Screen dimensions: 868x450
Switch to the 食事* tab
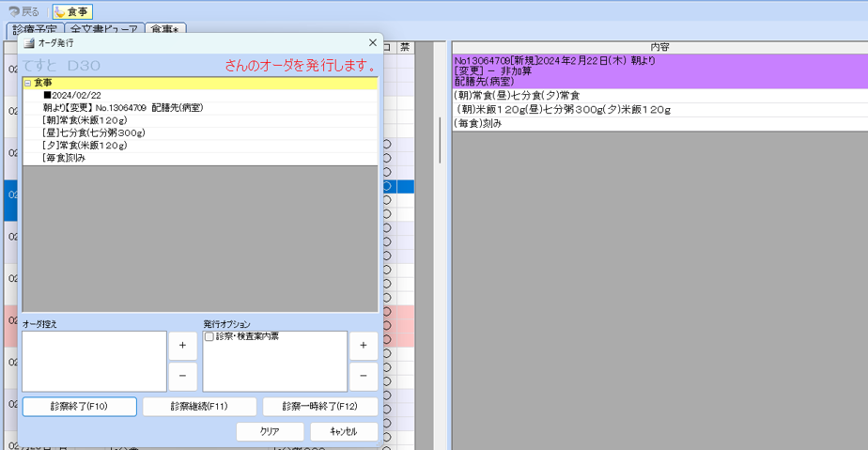tap(165, 29)
